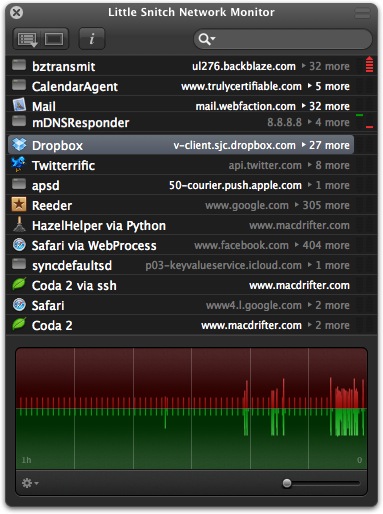Click the Coda 2 via ssh leaf icon
Viewport: 383px width, 514px height.
[x=19, y=285]
